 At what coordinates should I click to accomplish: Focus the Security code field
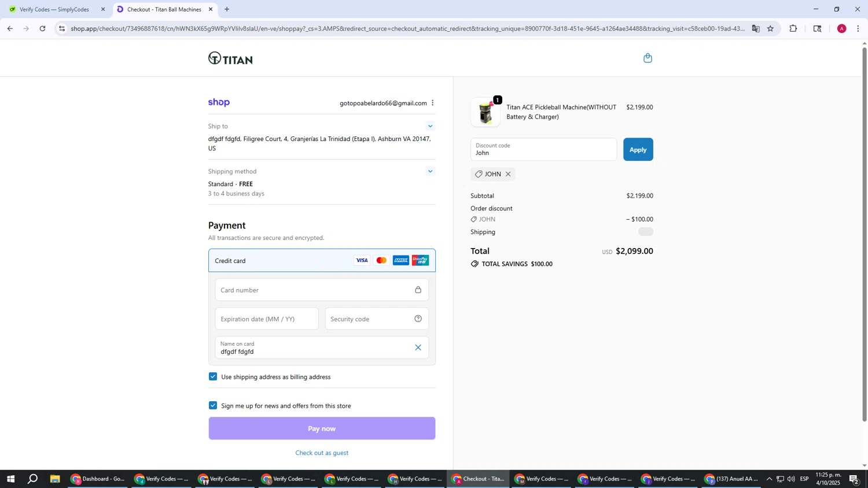pyautogui.click(x=377, y=319)
